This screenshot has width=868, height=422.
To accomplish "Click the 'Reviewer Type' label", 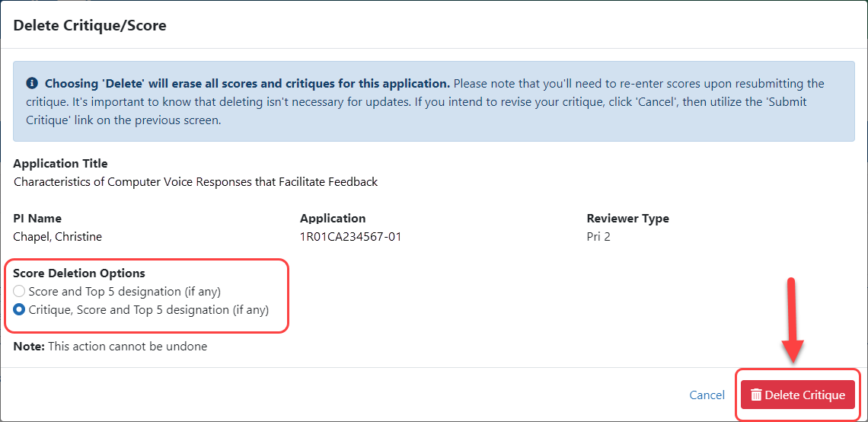I will point(627,218).
